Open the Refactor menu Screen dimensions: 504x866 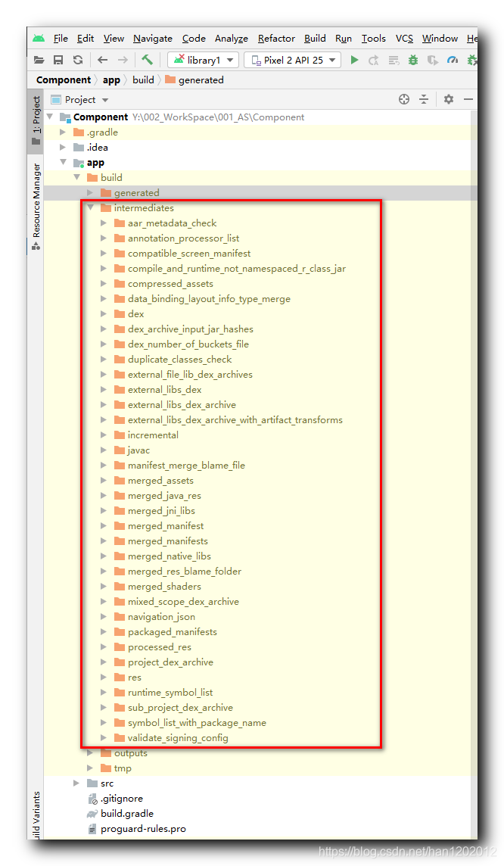point(276,38)
